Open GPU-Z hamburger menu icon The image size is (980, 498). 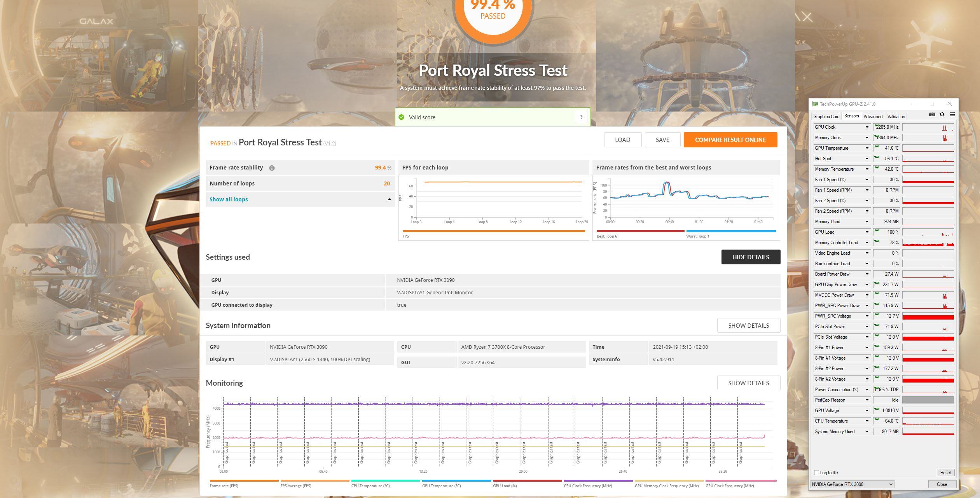952,114
